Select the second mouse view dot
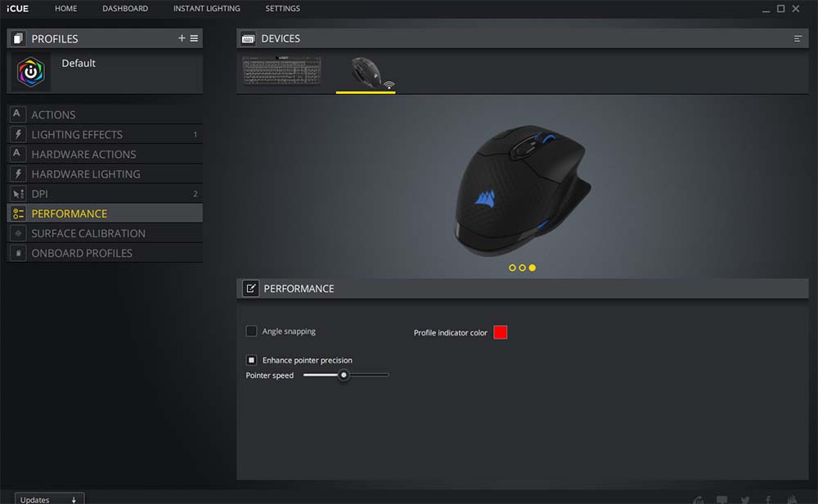The width and height of the screenshot is (818, 504). click(522, 268)
